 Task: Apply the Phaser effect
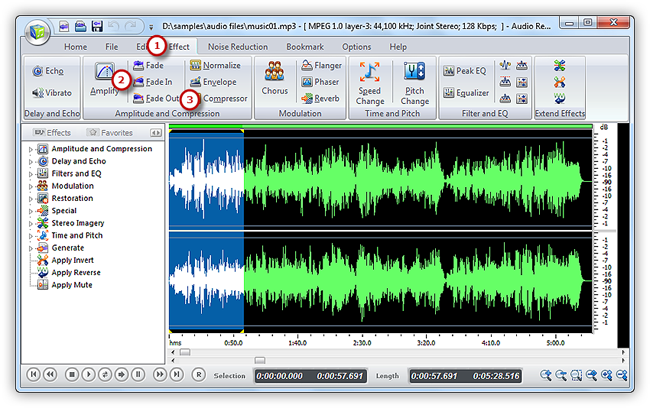click(x=320, y=82)
